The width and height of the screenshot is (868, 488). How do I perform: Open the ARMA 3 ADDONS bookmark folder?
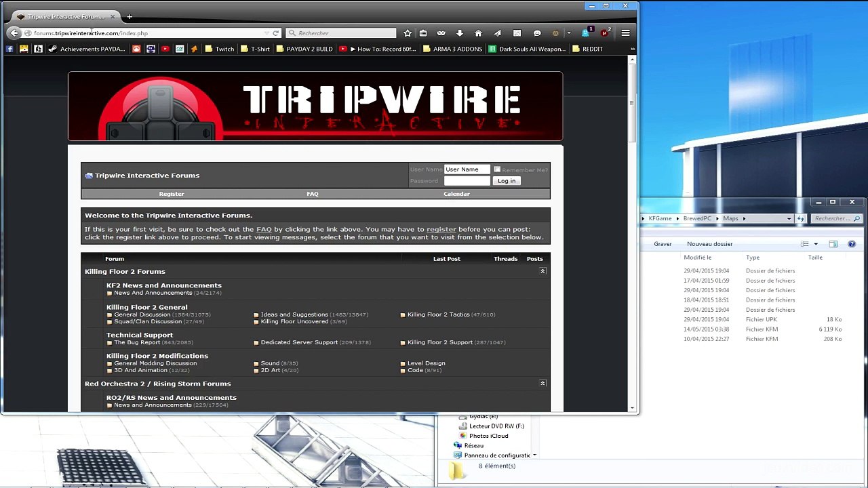pos(452,49)
